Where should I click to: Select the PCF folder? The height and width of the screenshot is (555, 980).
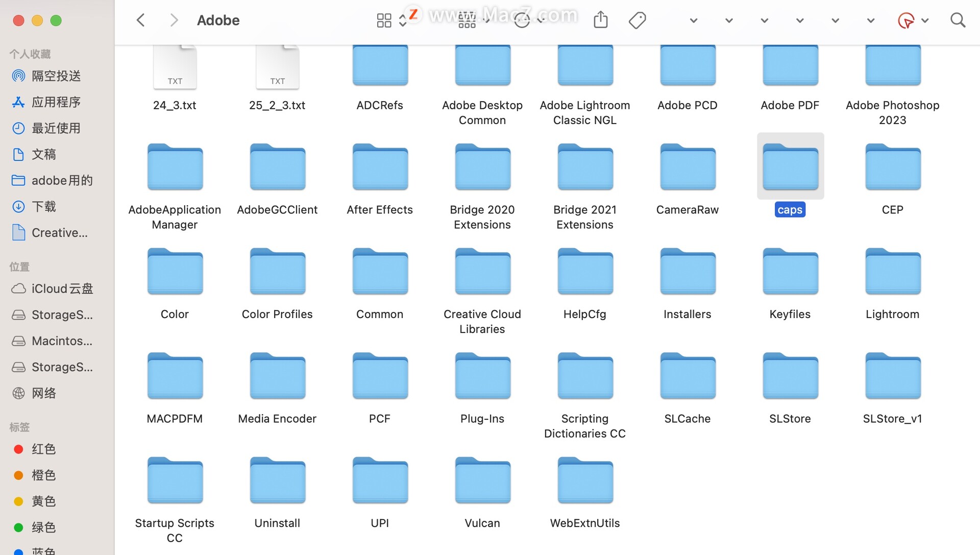[x=380, y=376]
